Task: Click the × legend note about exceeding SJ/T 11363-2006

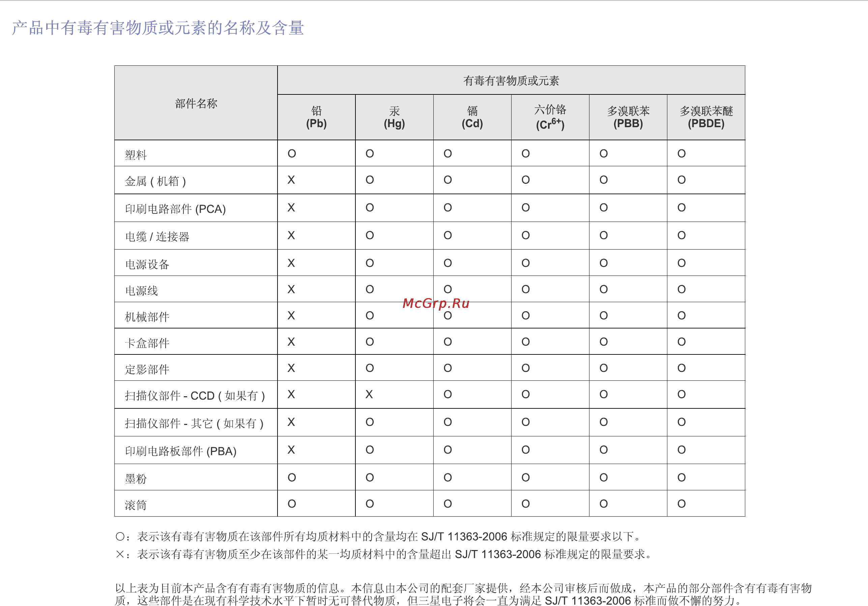Action: (384, 554)
